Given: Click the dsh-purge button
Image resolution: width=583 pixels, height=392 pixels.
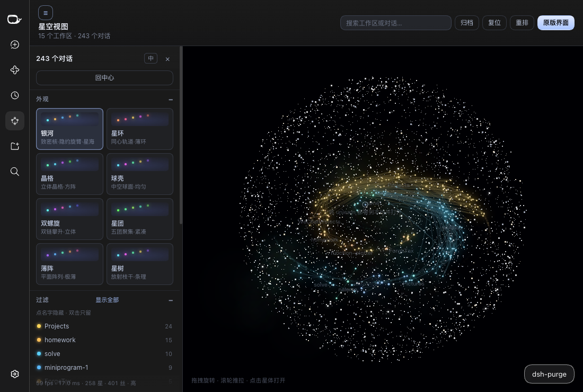Looking at the screenshot, I should click(x=549, y=374).
